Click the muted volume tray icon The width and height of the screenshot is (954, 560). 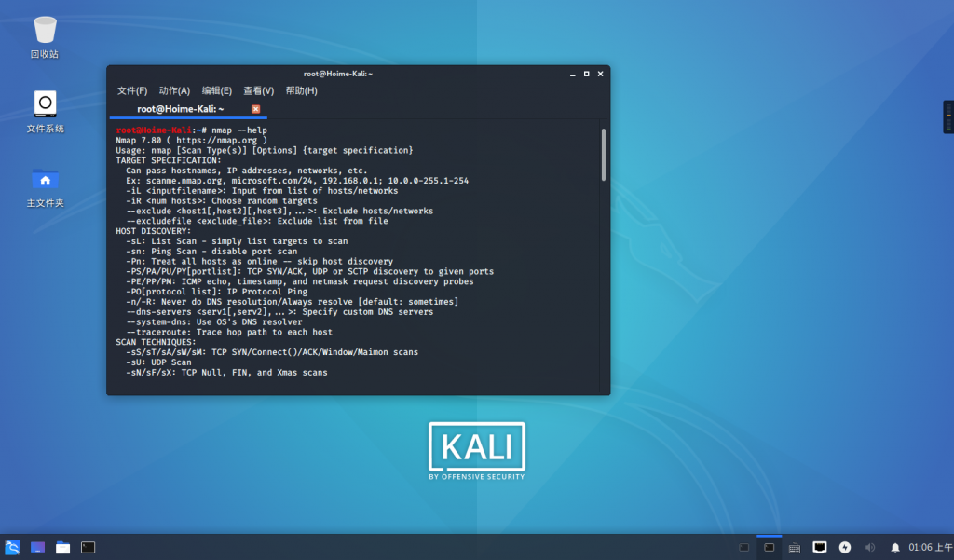(x=870, y=547)
